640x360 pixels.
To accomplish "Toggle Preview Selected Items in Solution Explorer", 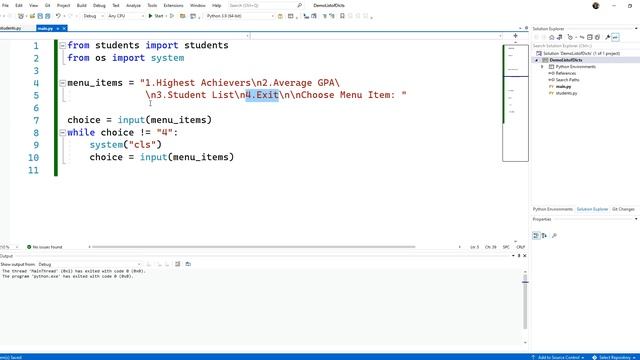I will coord(616,37).
